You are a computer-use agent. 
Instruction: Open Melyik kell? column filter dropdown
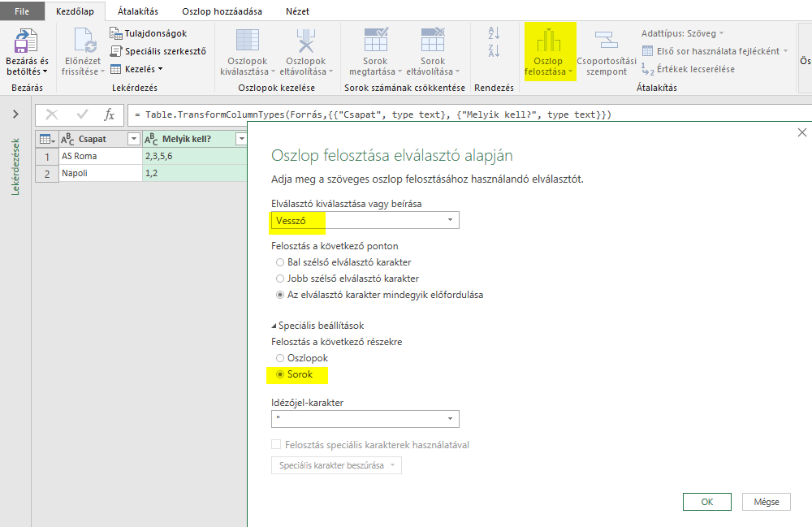coord(241,139)
